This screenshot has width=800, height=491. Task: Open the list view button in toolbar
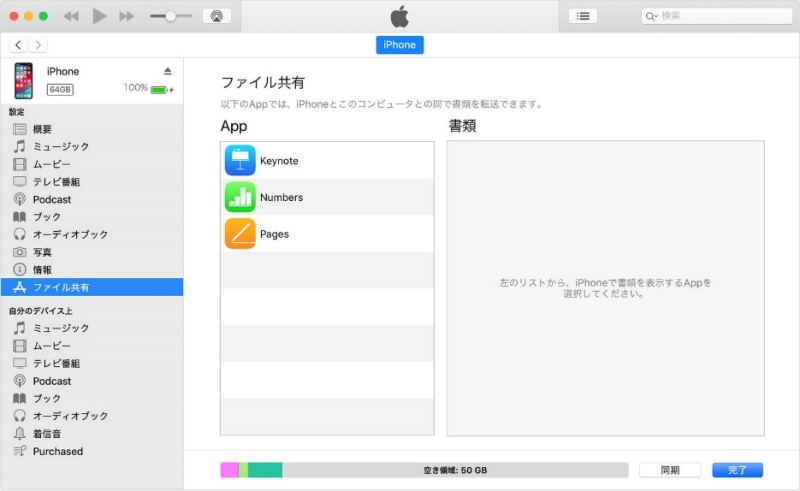pos(582,16)
